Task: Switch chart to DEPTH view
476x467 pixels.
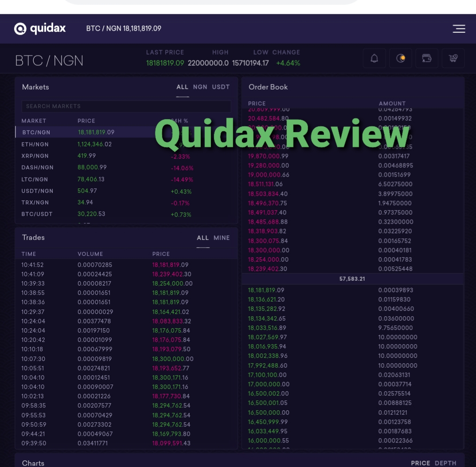Action: (445, 463)
